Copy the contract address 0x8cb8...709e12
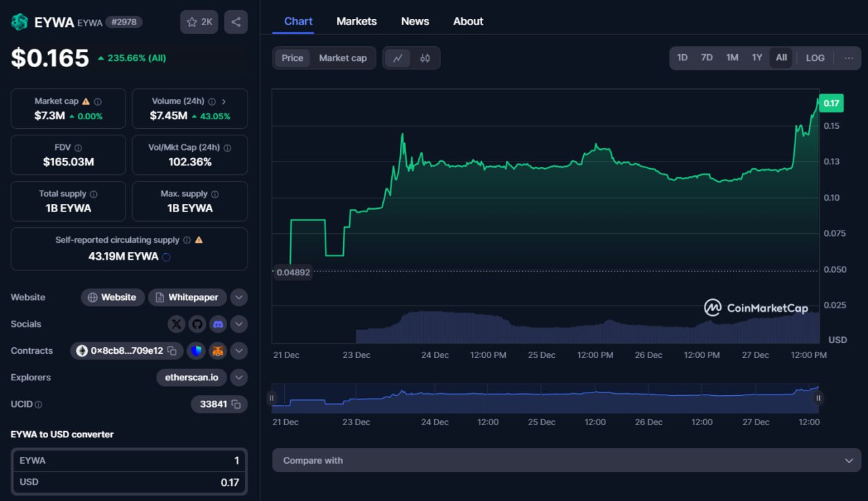This screenshot has height=501, width=868. (x=172, y=351)
